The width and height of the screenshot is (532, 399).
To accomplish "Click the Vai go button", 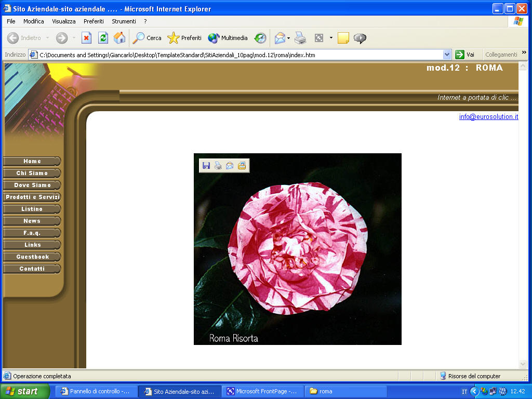I will [465, 55].
